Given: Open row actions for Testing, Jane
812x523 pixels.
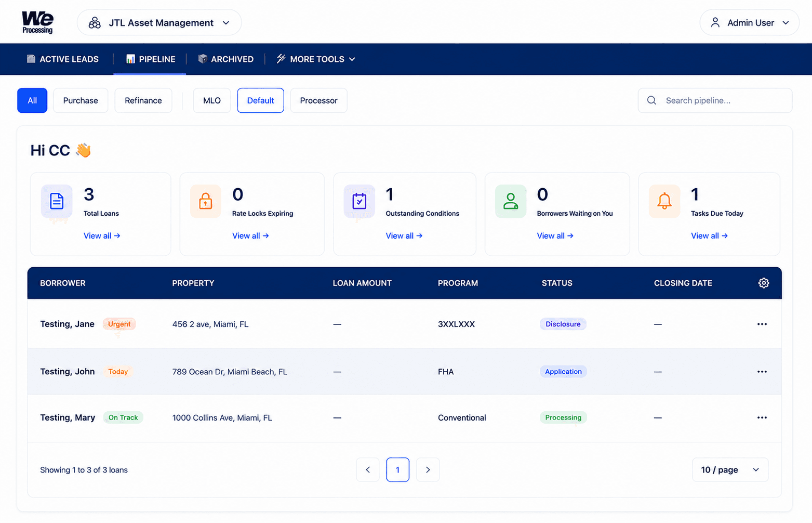Looking at the screenshot, I should pos(762,324).
